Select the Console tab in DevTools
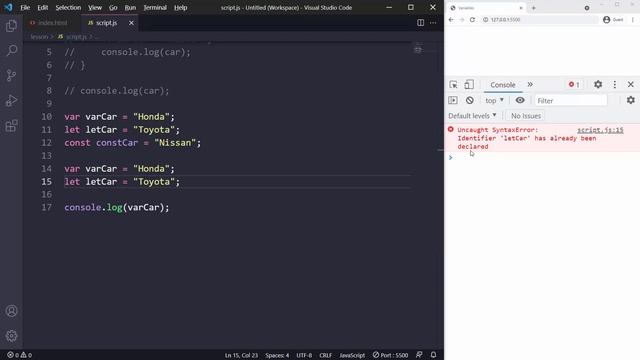This screenshot has width=640, height=360. [503, 84]
